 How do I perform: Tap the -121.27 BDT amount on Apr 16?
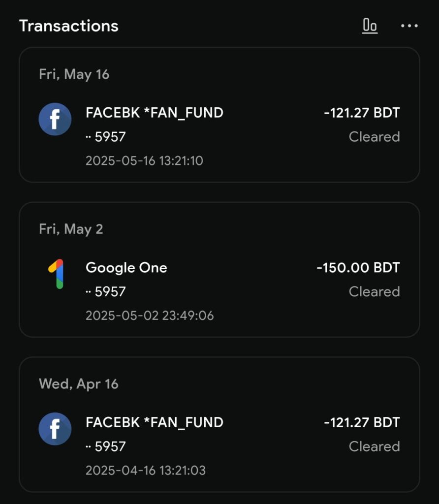[362, 422]
